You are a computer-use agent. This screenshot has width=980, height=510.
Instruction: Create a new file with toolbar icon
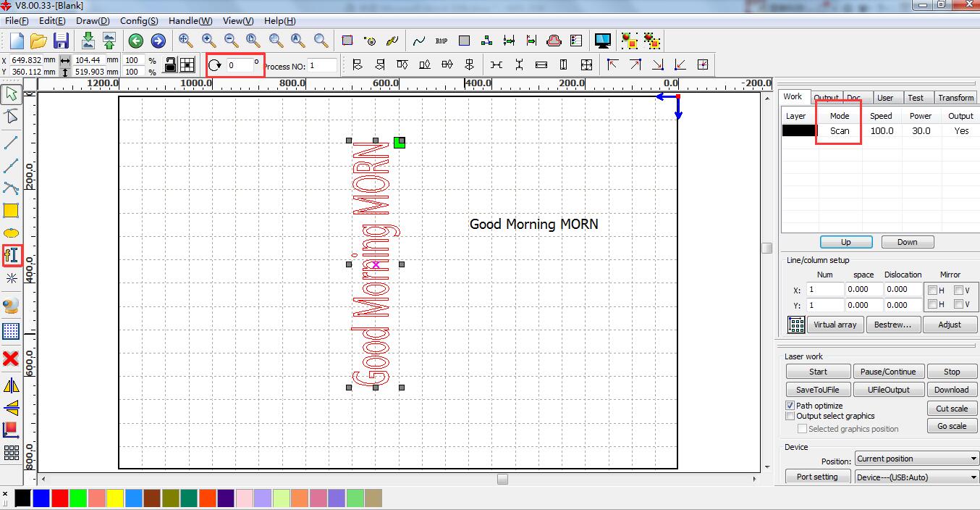tap(17, 41)
